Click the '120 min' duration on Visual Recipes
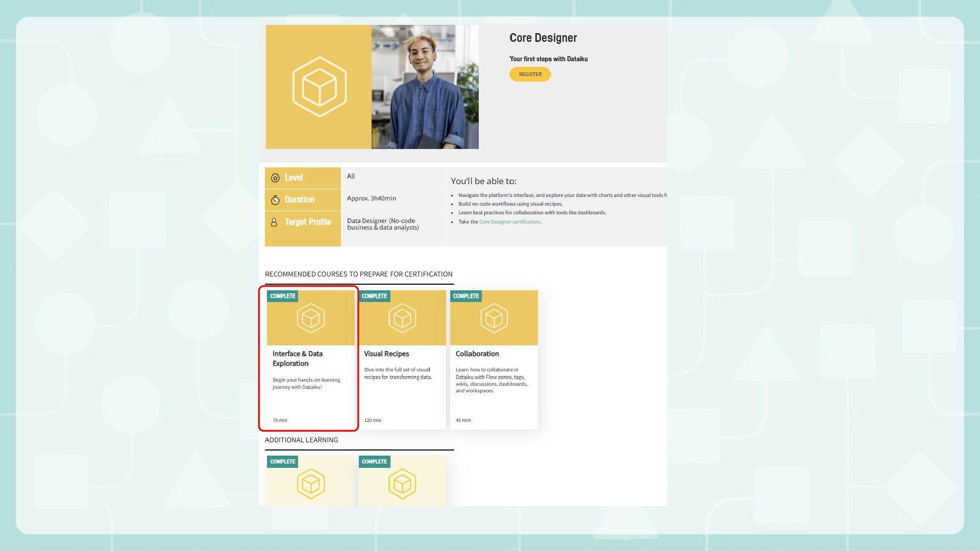This screenshot has width=980, height=551. pos(373,420)
